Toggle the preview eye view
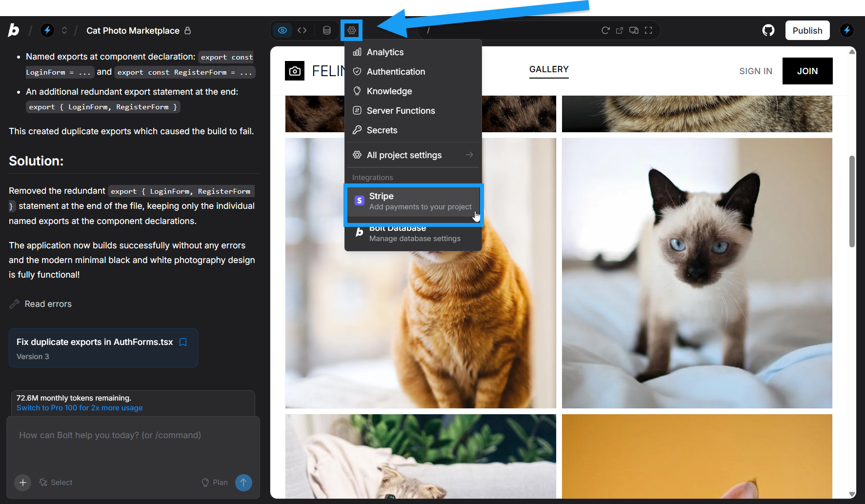The height and width of the screenshot is (504, 865). point(282,30)
